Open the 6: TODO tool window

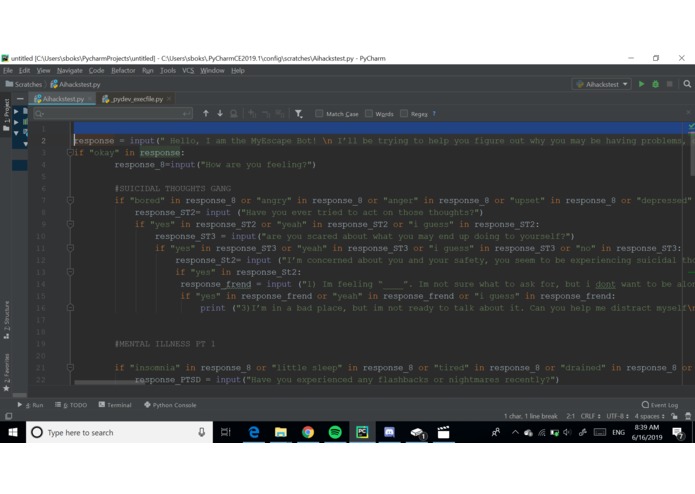pyautogui.click(x=71, y=405)
